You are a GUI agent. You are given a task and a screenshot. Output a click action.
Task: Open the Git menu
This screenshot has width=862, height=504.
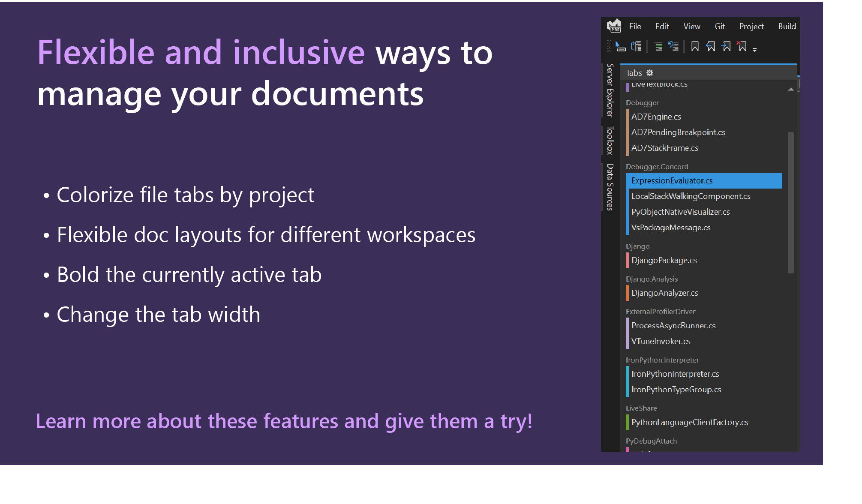pos(720,26)
